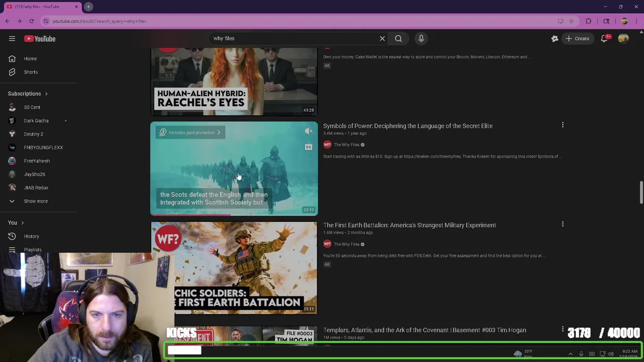Viewport: 644px width, 362px height.
Task: Open the taskbar weather widget showing 35°F
Action: coord(524,354)
